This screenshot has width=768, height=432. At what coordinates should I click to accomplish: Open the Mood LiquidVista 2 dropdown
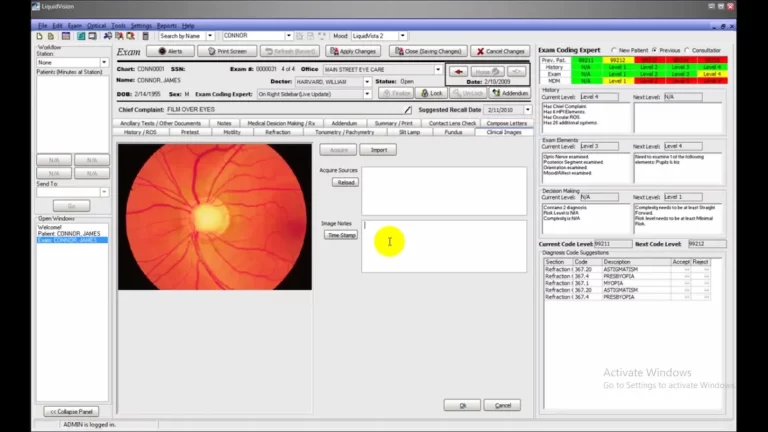tap(403, 36)
